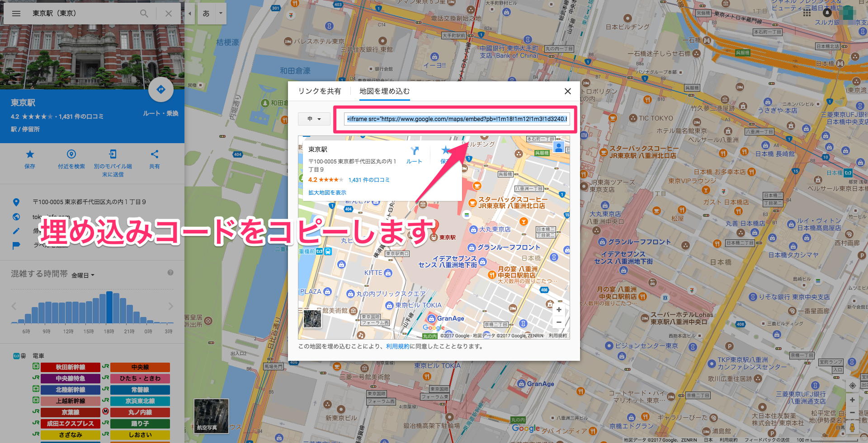Close the embed map dialog
868x443 pixels.
(568, 91)
